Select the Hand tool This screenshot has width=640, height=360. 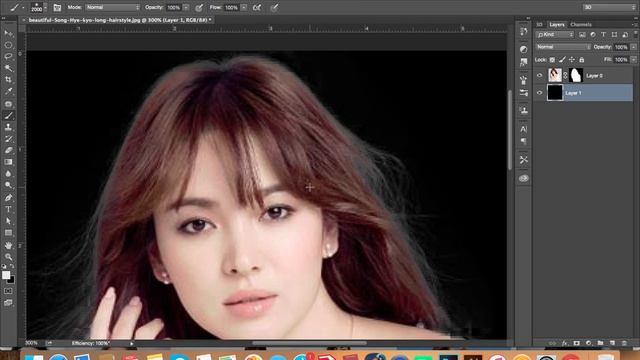coord(8,245)
